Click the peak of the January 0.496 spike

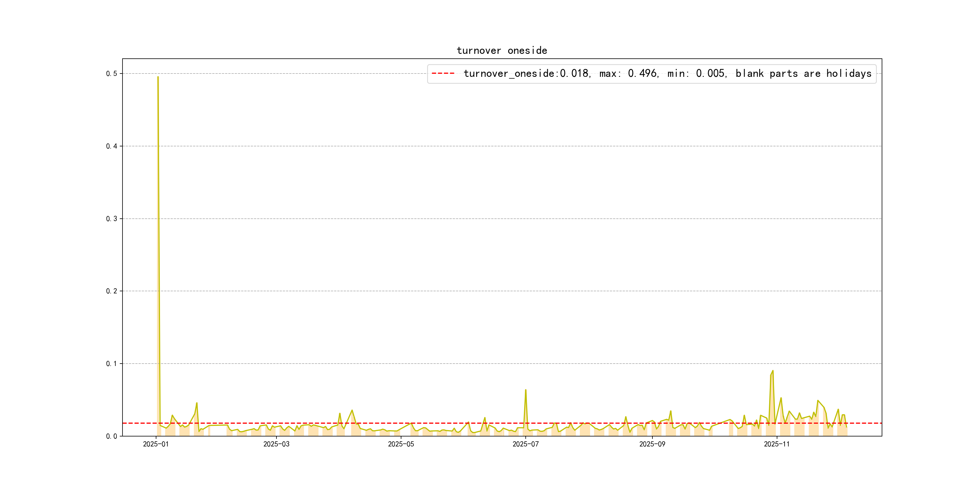coord(158,77)
